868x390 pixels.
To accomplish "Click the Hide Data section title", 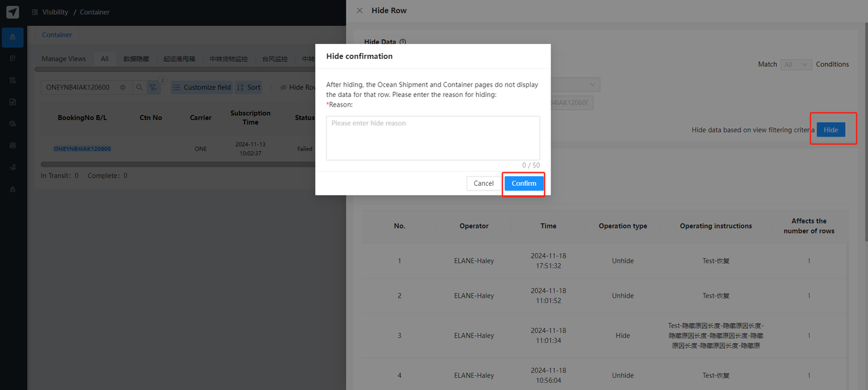I will coord(380,42).
